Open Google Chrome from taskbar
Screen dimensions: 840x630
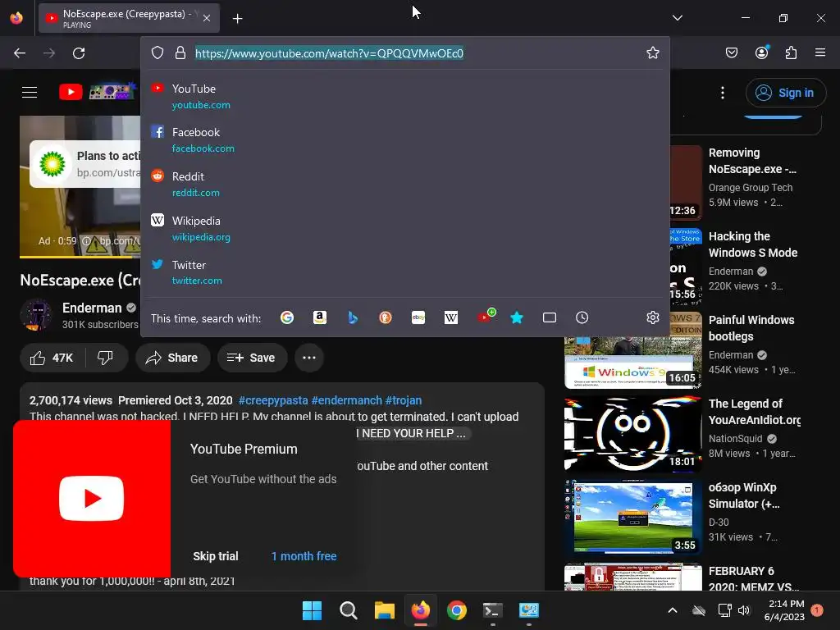456,610
